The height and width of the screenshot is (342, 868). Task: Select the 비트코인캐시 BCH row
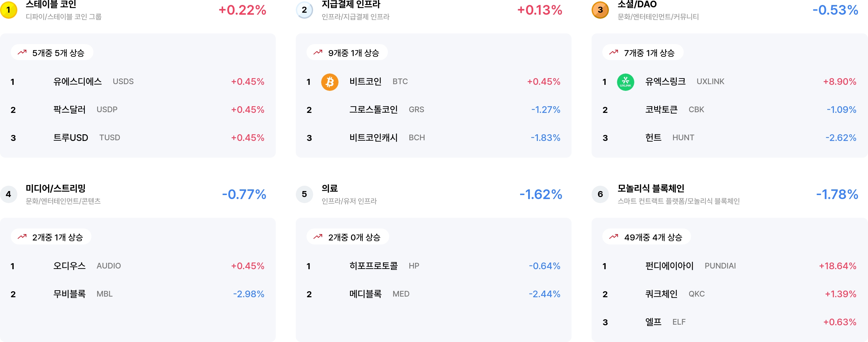click(x=433, y=138)
